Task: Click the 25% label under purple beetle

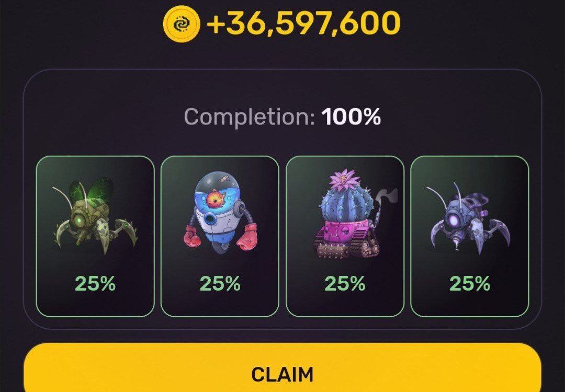Action: [469, 284]
